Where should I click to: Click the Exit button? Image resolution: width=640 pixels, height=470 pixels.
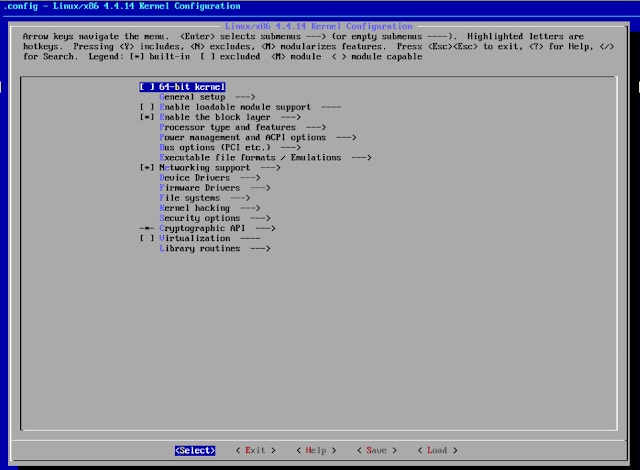point(256,450)
